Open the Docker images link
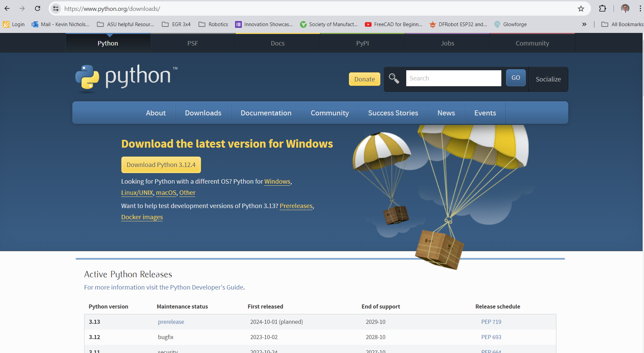Image resolution: width=644 pixels, height=353 pixels. tap(142, 217)
